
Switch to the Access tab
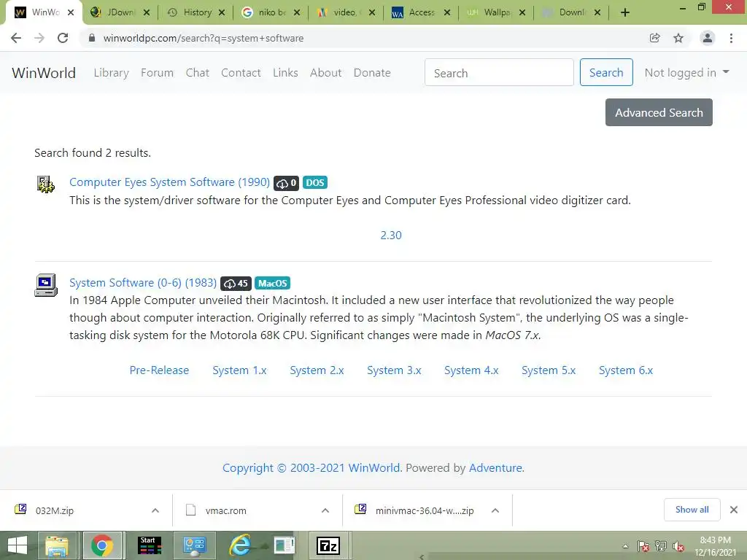point(419,13)
